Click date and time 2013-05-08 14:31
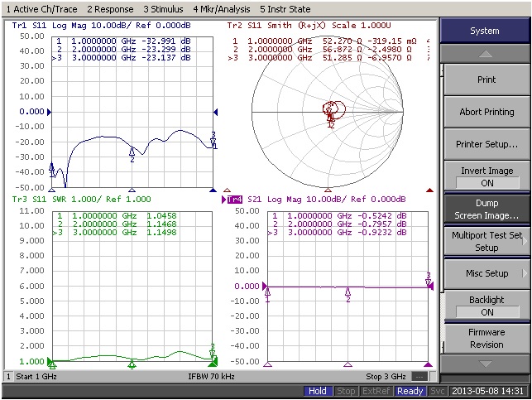 tap(487, 391)
